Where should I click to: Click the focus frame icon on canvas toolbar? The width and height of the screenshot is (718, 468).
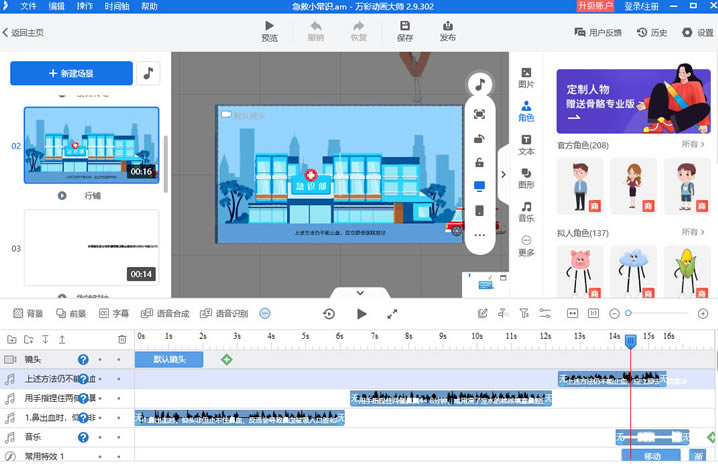point(479,114)
